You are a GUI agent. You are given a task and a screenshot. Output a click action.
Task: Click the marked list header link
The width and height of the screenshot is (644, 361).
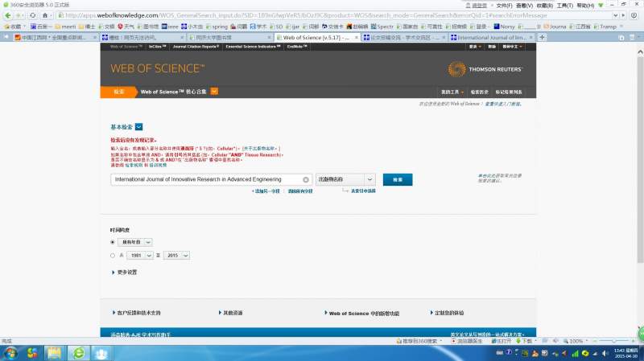point(509,92)
